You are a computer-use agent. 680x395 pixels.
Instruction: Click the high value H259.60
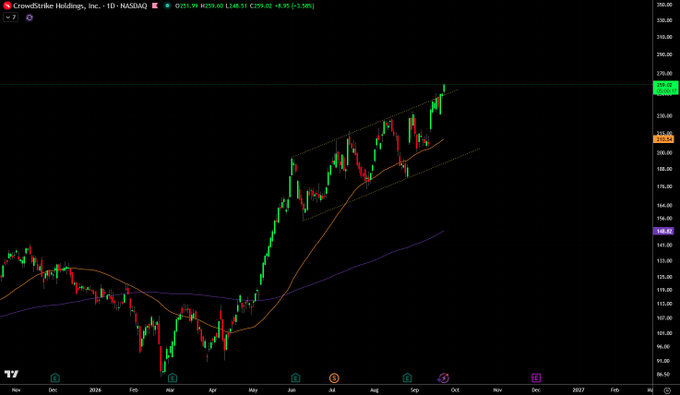click(212, 6)
